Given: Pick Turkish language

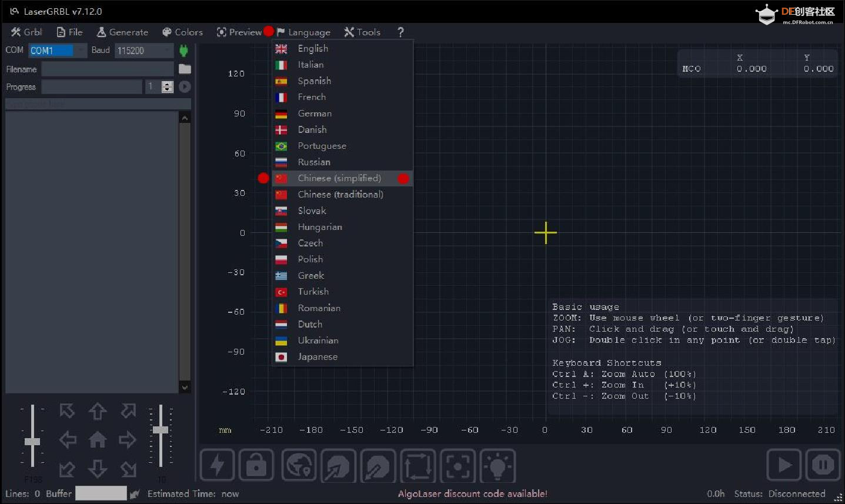Looking at the screenshot, I should pos(343,292).
